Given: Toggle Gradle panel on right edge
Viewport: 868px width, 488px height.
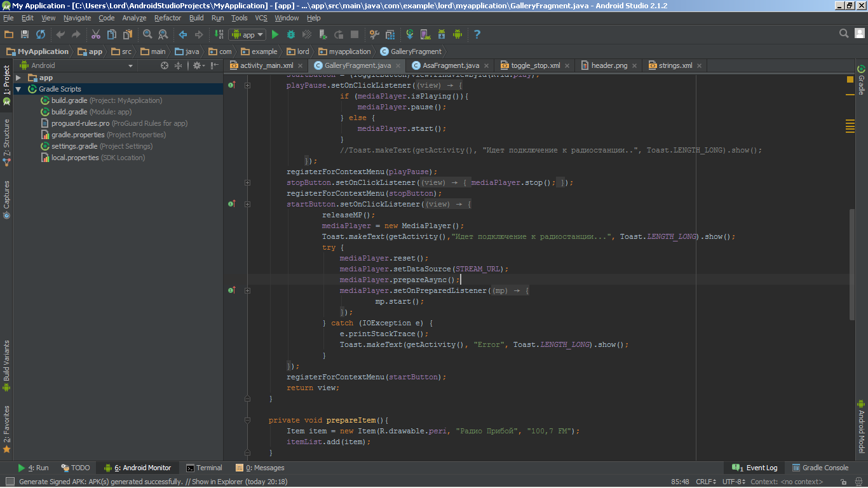Looking at the screenshot, I should pos(862,80).
